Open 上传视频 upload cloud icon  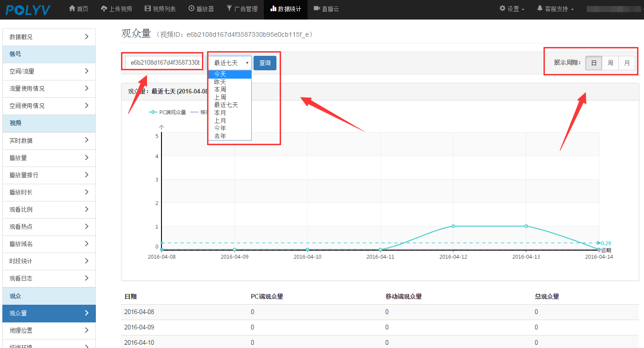[104, 9]
